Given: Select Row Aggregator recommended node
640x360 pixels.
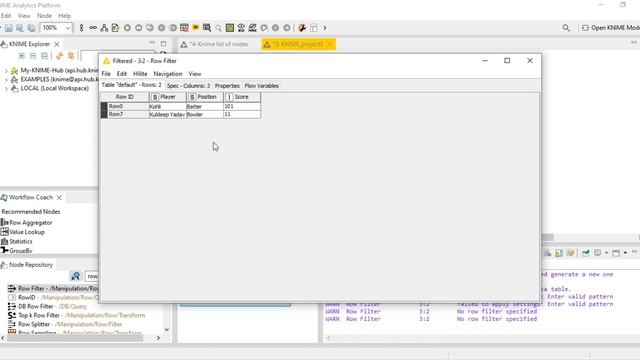Looking at the screenshot, I should pos(27,222).
